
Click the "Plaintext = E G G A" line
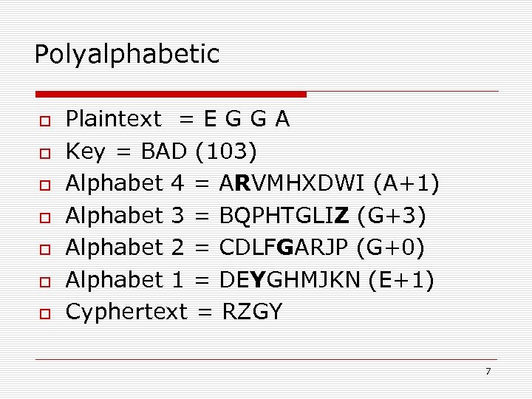point(178,119)
